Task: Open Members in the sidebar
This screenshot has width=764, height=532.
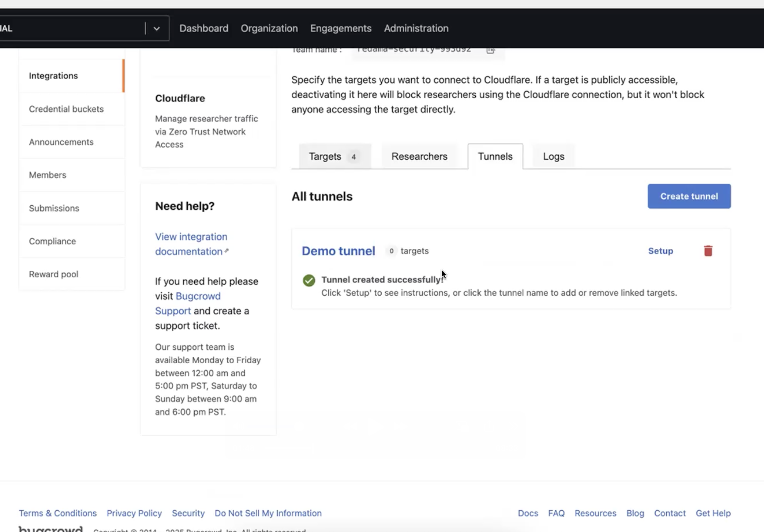Action: pyautogui.click(x=72, y=175)
